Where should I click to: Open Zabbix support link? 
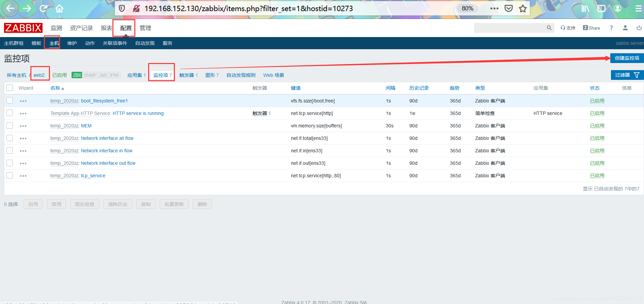pos(568,28)
